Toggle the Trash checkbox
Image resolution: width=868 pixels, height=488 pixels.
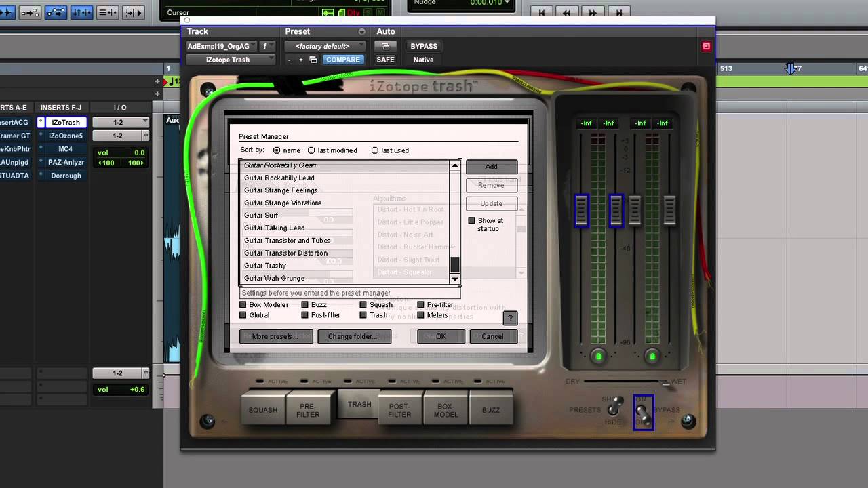click(363, 315)
